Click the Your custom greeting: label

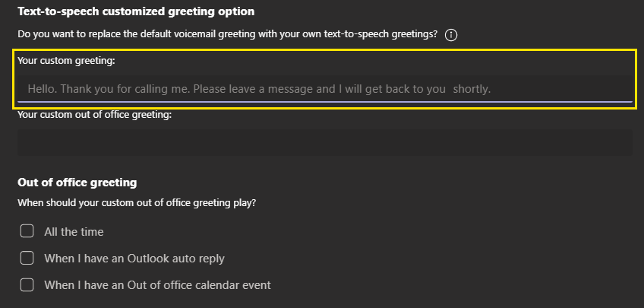coord(67,62)
